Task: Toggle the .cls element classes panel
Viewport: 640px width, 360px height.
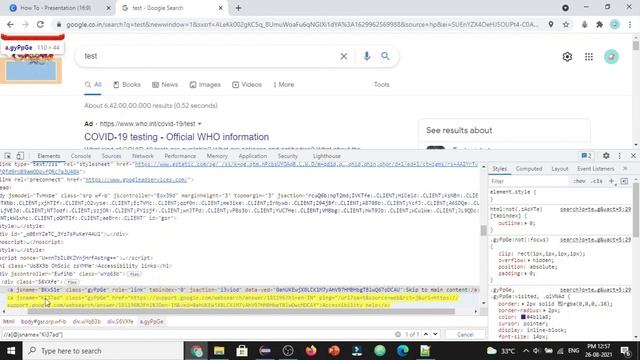Action: (597, 181)
